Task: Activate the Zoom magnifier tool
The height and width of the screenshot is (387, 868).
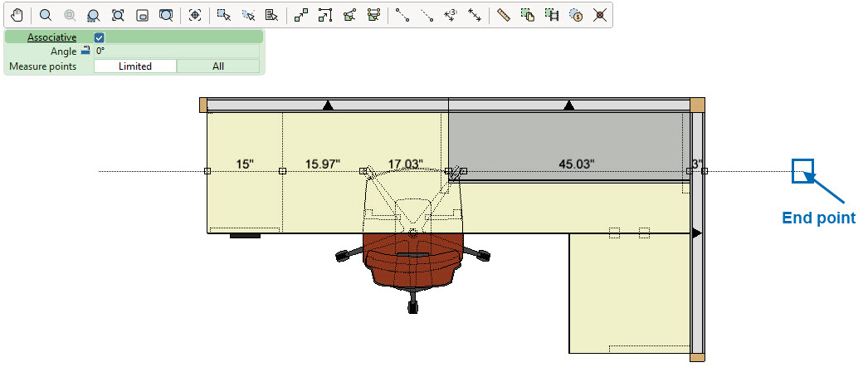Action: point(46,15)
